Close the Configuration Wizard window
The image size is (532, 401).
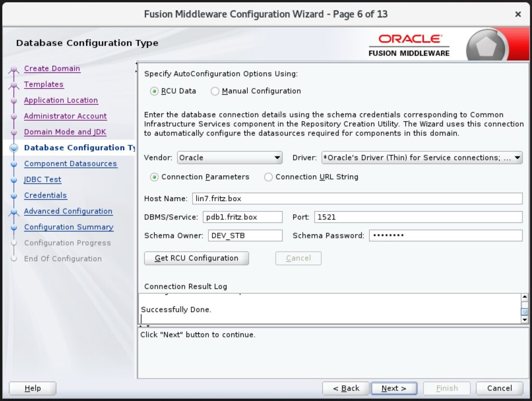(518, 14)
